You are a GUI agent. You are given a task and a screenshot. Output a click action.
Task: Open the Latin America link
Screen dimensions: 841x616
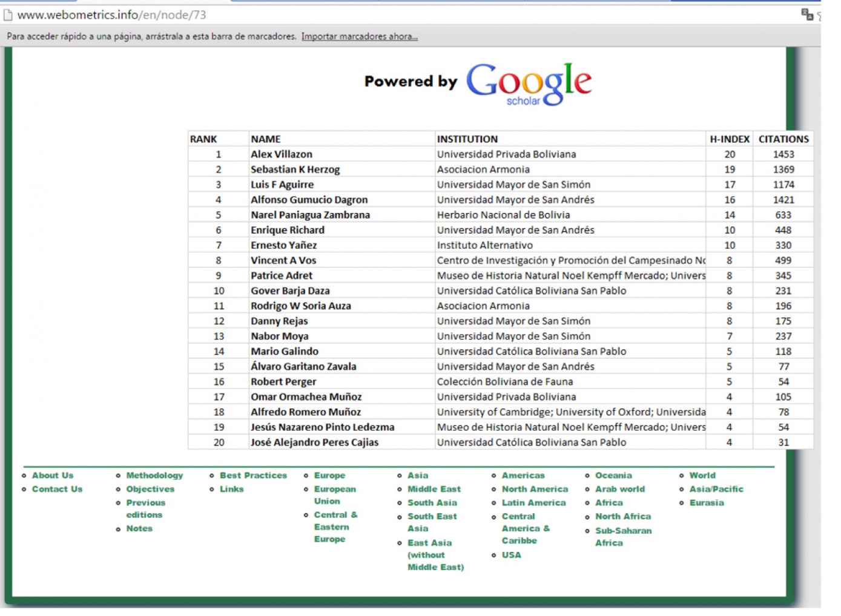coord(533,503)
